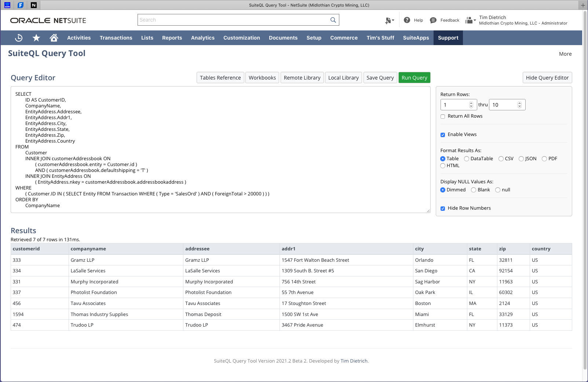Adjust the end row stepper arrows
The width and height of the screenshot is (588, 382).
tap(520, 105)
